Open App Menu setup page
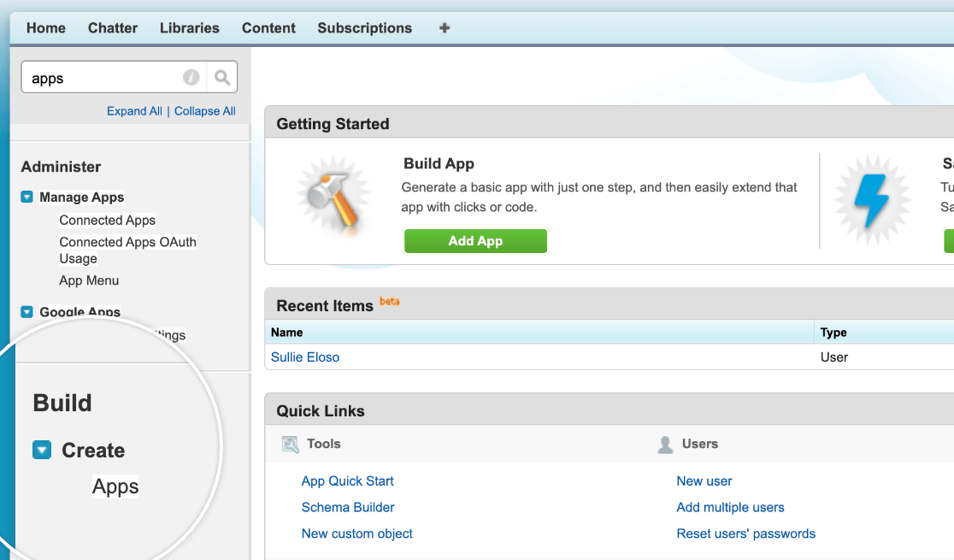Viewport: 954px width, 560px height. pos(89,280)
